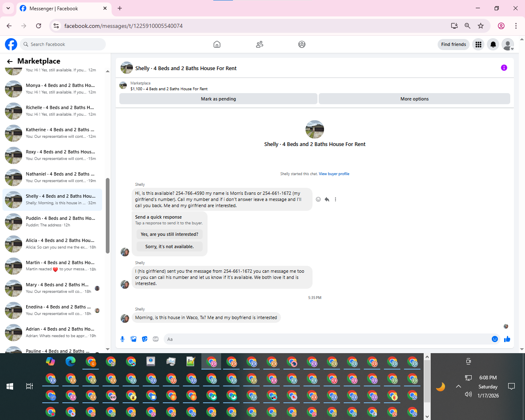This screenshot has width=525, height=420.
Task: Open the tab search dropdown arrow
Action: pyautogui.click(x=8, y=8)
